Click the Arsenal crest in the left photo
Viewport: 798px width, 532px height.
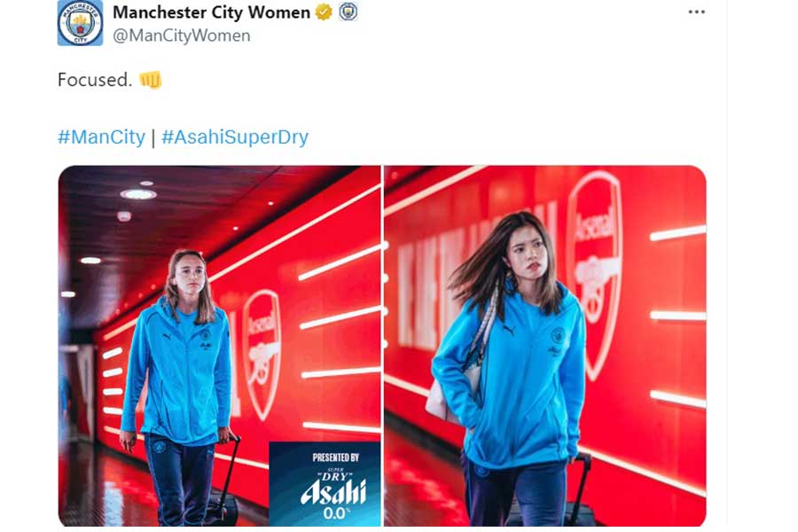coord(262,353)
